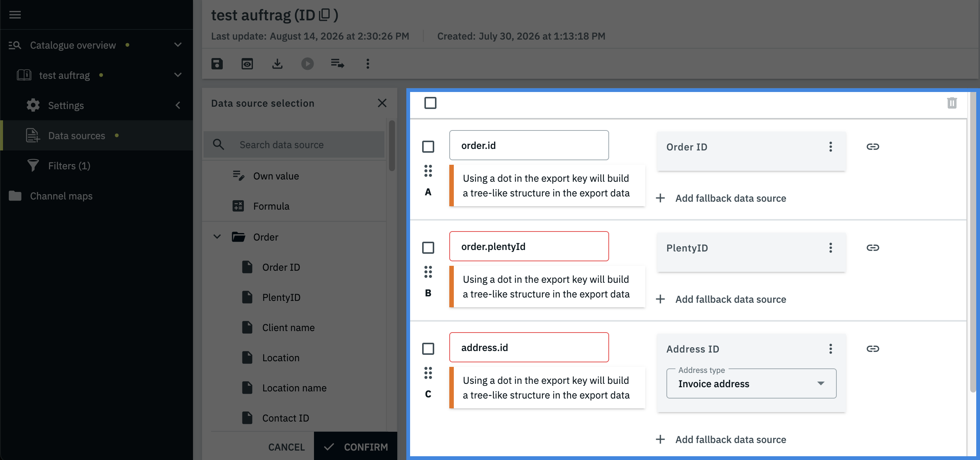Screen dimensions: 980x460
Task: Tick the checkbox for order.plentyId row
Action: (x=428, y=248)
